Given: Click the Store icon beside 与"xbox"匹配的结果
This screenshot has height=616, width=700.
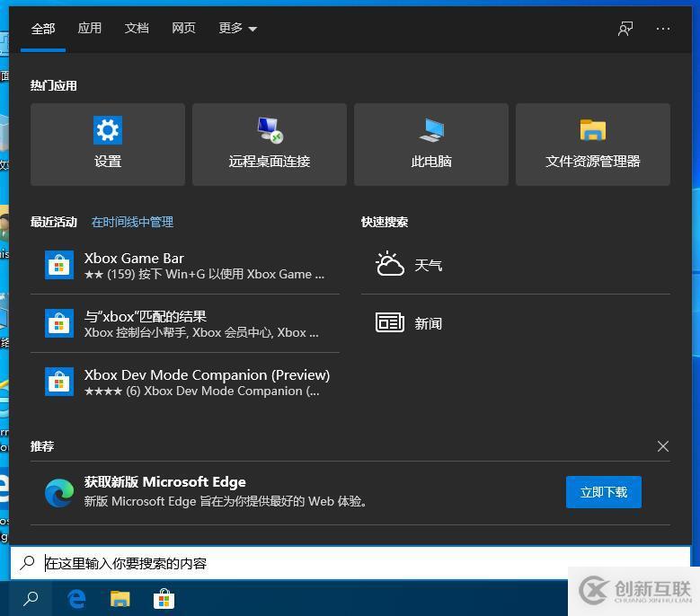Looking at the screenshot, I should pos(59,323).
